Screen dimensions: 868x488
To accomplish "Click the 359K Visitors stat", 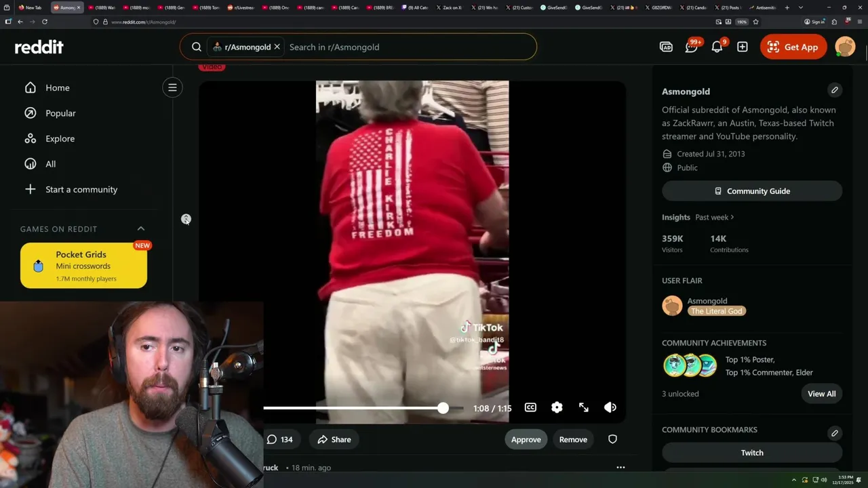I will pyautogui.click(x=673, y=243).
